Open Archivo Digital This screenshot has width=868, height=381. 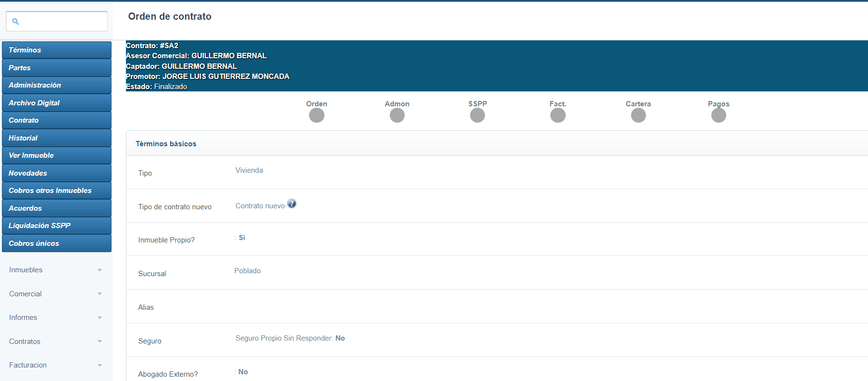coord(57,103)
